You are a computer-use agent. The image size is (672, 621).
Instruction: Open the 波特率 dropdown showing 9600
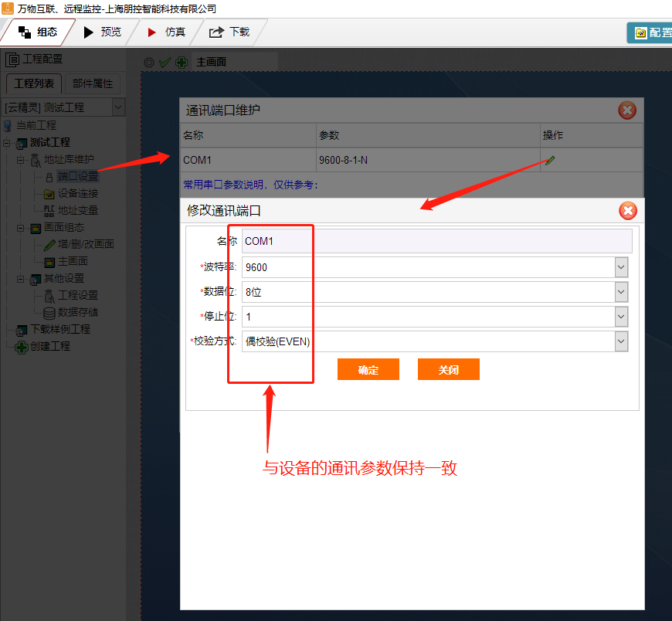tap(621, 267)
